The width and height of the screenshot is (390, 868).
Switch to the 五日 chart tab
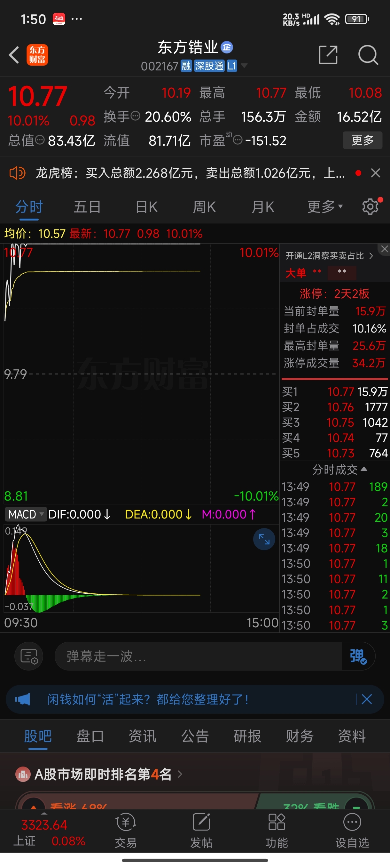87,207
